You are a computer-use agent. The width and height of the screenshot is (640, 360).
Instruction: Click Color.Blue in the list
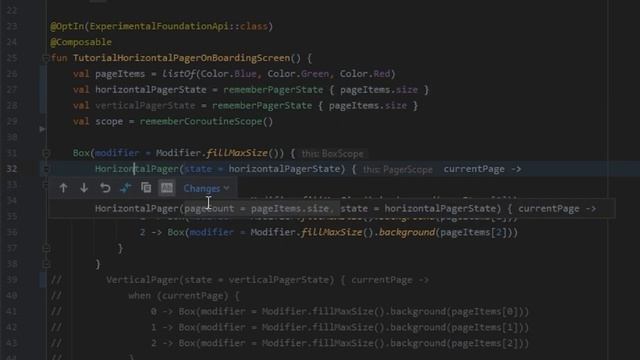(228, 74)
